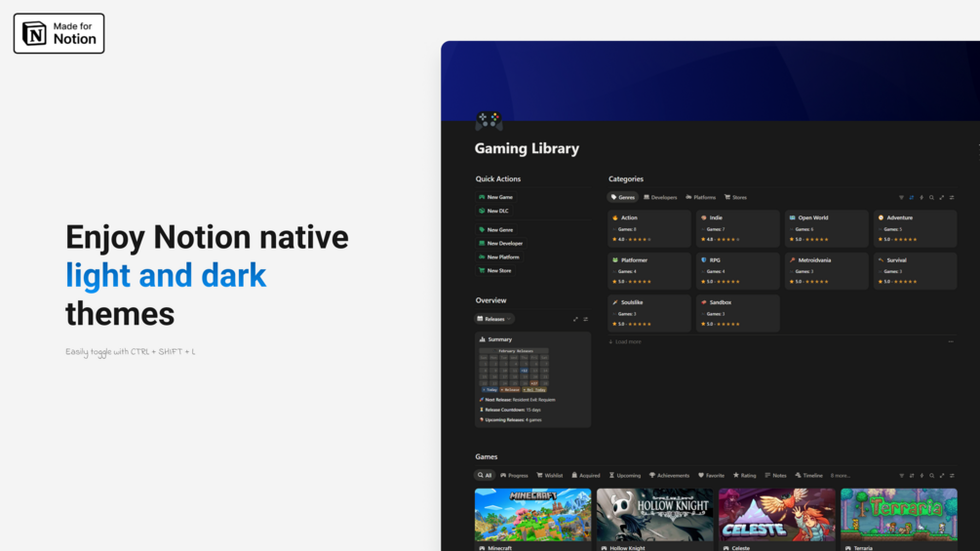The width and height of the screenshot is (980, 551).
Task: Click the New Store button
Action: [x=495, y=271]
